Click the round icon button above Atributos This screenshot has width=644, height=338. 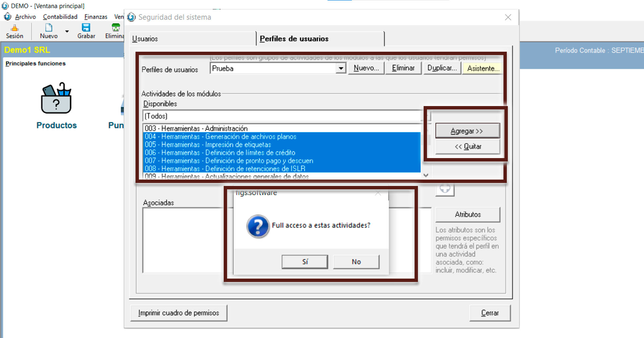[445, 189]
